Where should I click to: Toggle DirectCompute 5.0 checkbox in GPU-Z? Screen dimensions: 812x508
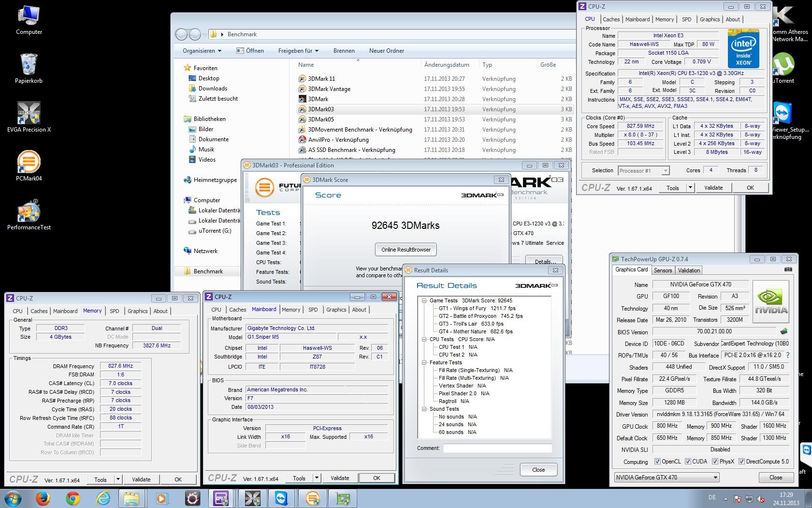click(742, 462)
